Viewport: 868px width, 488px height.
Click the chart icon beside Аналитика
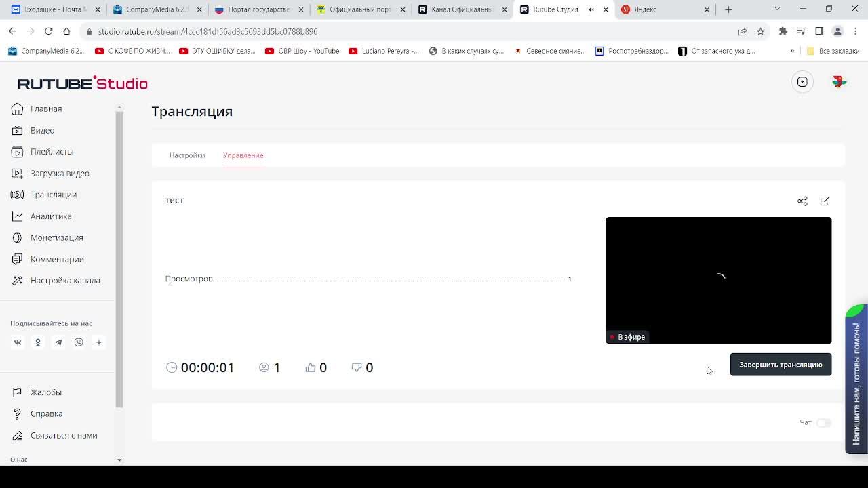tap(17, 216)
